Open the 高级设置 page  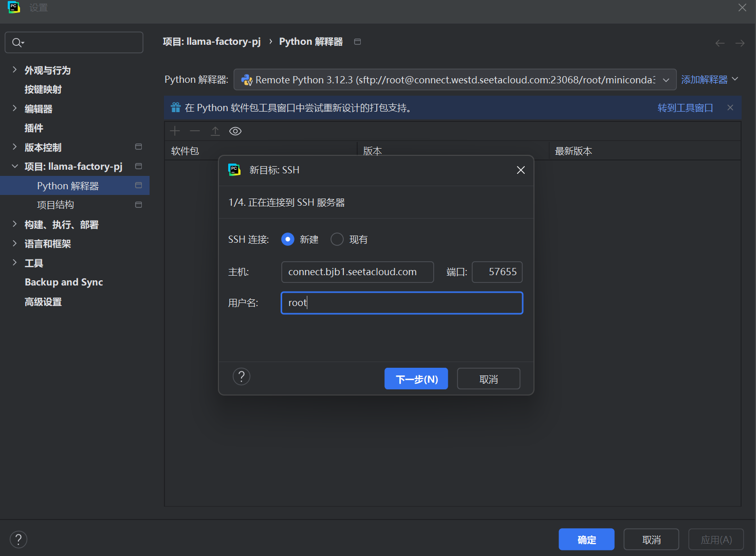tap(43, 302)
